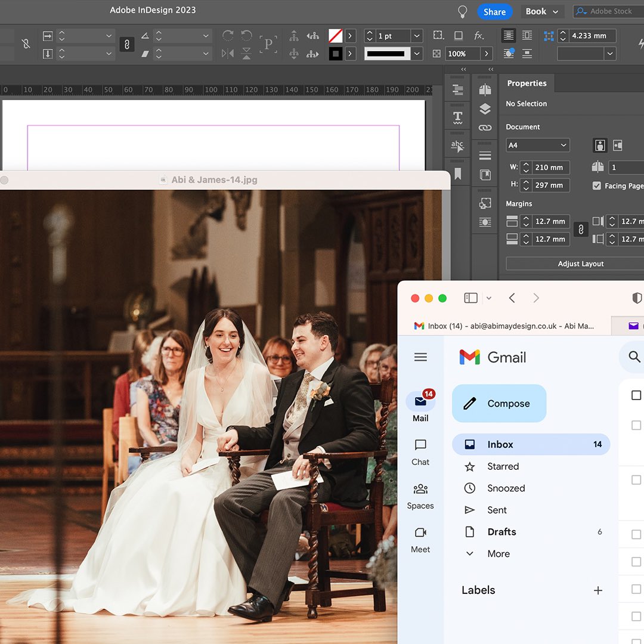Open the stroke style line dropdown
Image resolution: width=644 pixels, height=644 pixels.
417,54
